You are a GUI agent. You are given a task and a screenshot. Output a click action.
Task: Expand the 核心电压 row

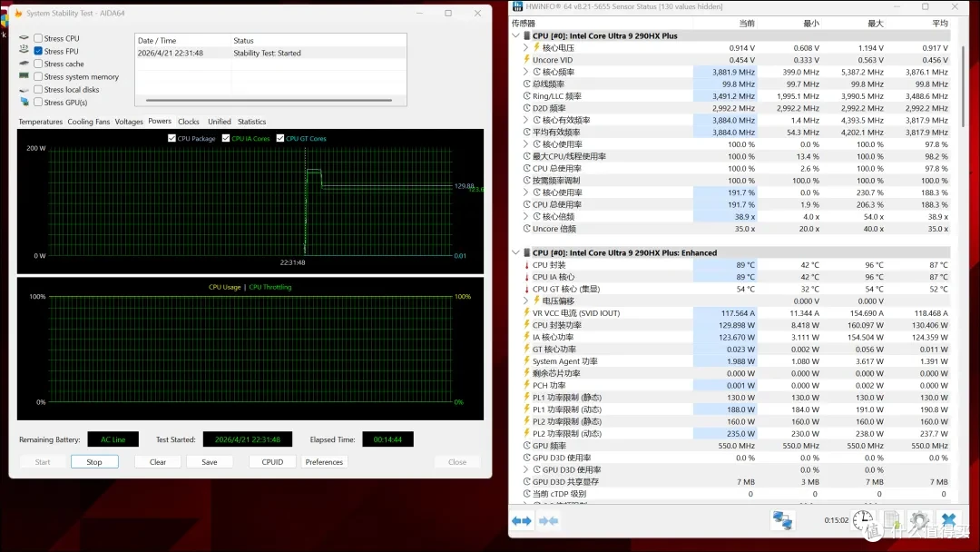point(525,47)
